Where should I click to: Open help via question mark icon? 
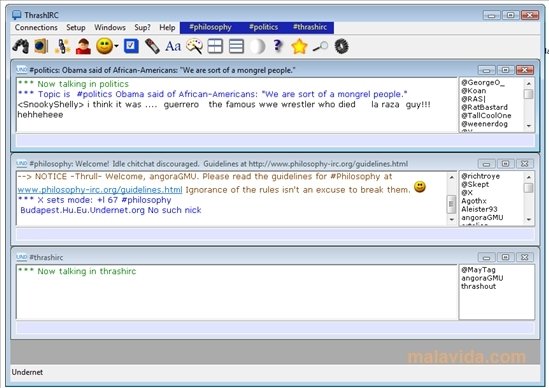point(278,46)
